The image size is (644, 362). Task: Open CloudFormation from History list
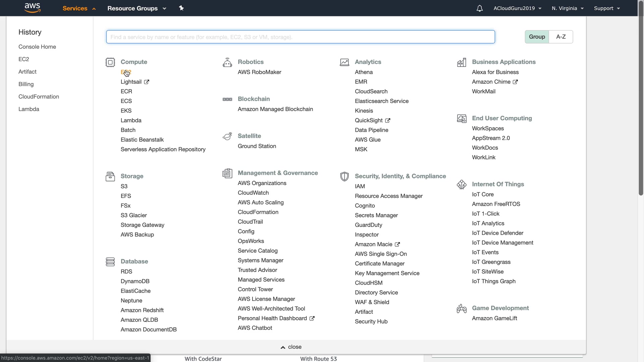(x=39, y=97)
